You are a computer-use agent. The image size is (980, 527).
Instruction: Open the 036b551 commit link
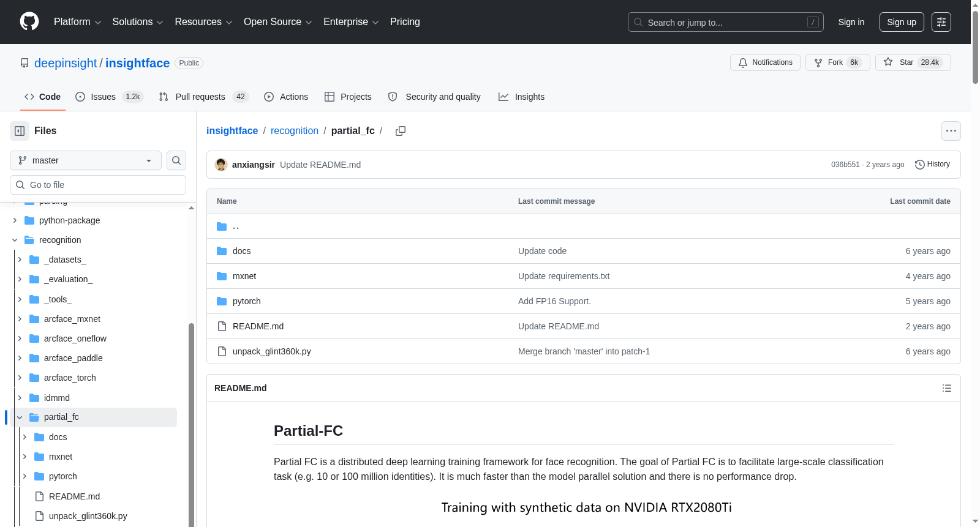[x=845, y=165]
